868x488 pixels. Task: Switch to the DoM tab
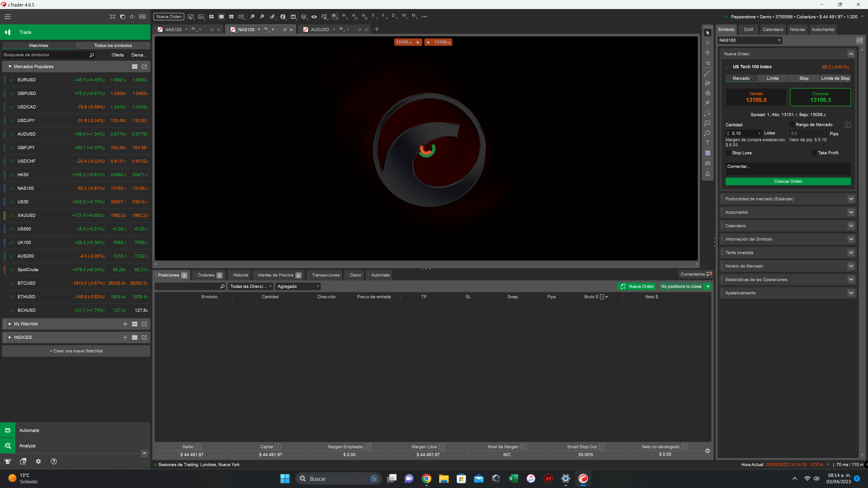coord(748,29)
